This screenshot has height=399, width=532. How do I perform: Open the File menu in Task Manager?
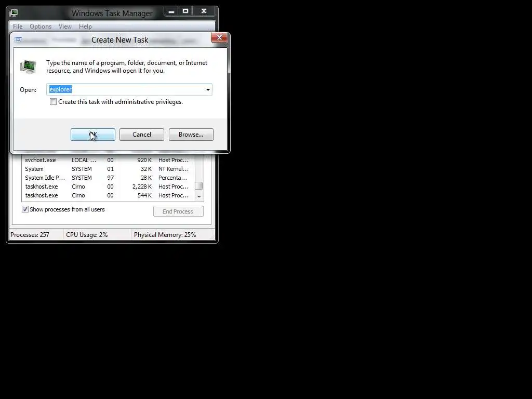point(18,26)
